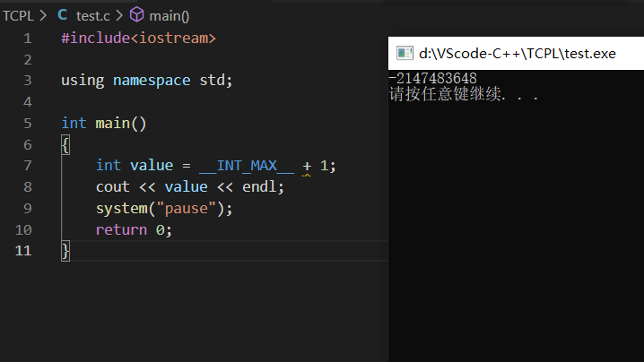This screenshot has height=362, width=644.
Task: Click line number 11 in the gutter
Action: tap(23, 251)
